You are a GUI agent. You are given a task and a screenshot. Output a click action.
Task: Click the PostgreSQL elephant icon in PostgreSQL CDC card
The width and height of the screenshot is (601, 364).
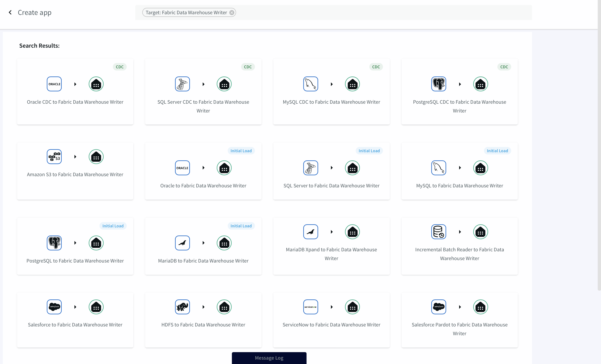tap(439, 84)
